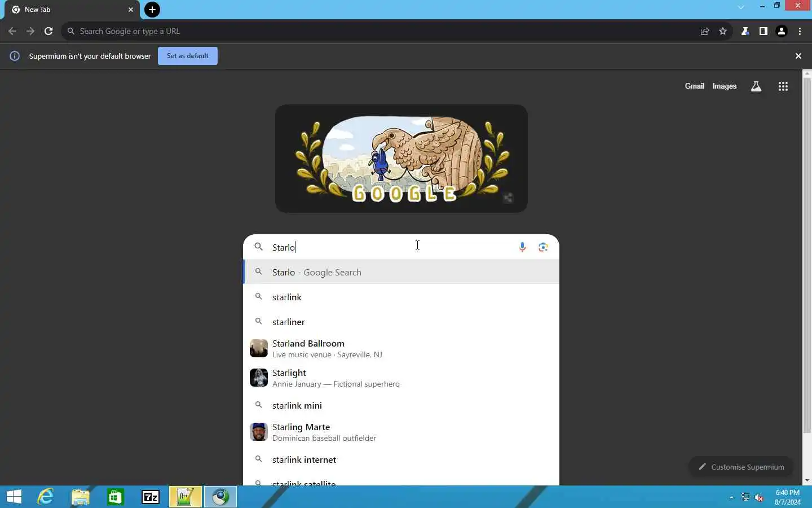
Task: Show hidden tray icons arrow
Action: [731, 497]
